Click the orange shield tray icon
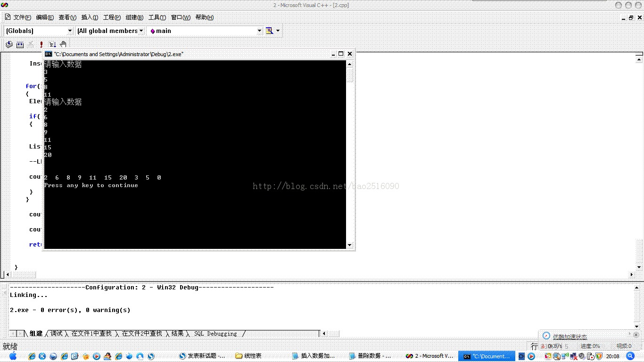This screenshot has height=362, width=644. [x=599, y=356]
